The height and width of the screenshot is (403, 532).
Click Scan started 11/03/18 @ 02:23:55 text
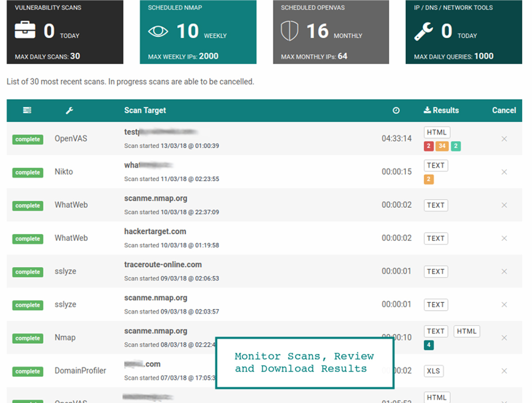pos(172,179)
